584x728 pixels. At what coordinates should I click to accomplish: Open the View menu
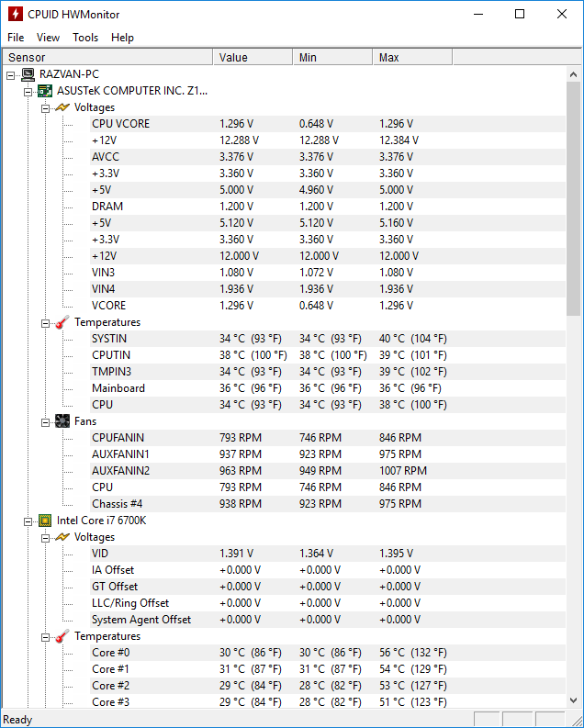coord(49,38)
